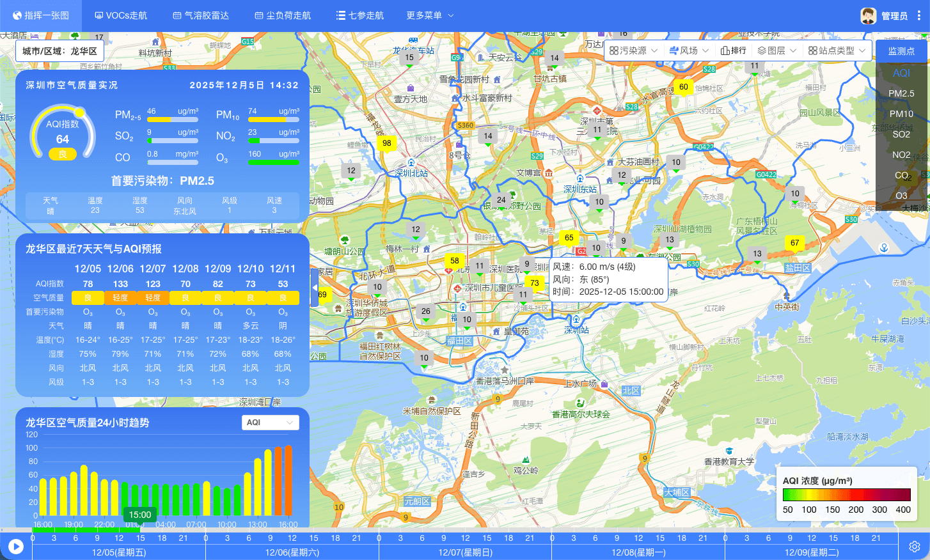The height and width of the screenshot is (560, 930).
Task: Open the timeline settings gear icon
Action: click(x=914, y=547)
